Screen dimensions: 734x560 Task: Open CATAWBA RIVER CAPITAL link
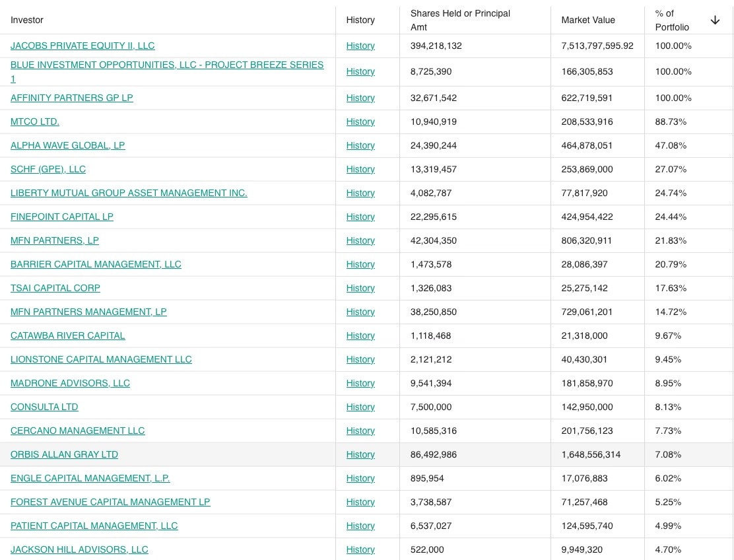tap(67, 335)
